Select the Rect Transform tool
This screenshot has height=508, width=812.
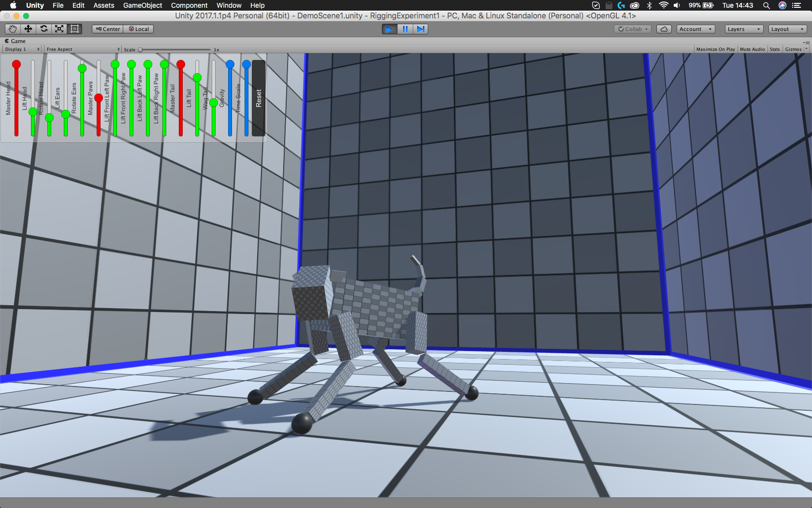74,29
